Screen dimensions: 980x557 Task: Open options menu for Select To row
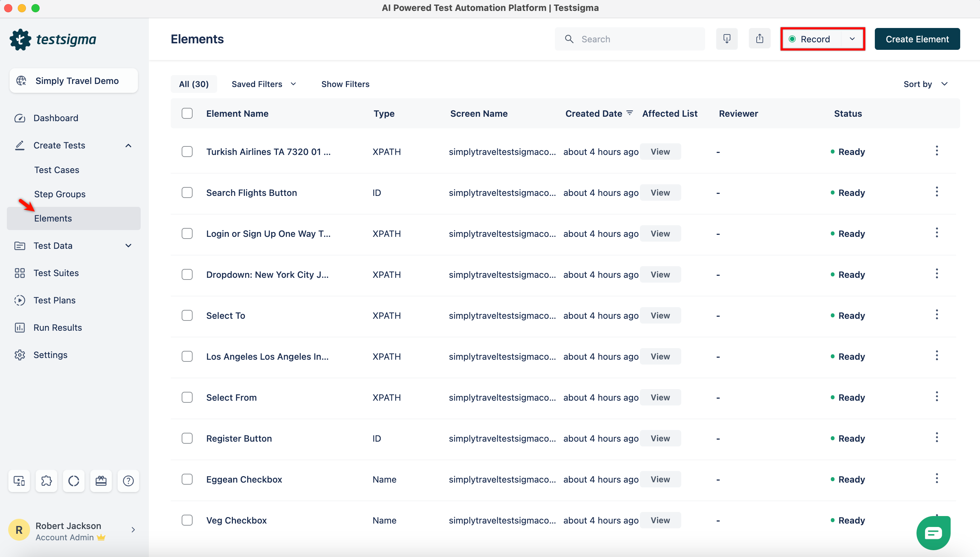[x=937, y=314]
